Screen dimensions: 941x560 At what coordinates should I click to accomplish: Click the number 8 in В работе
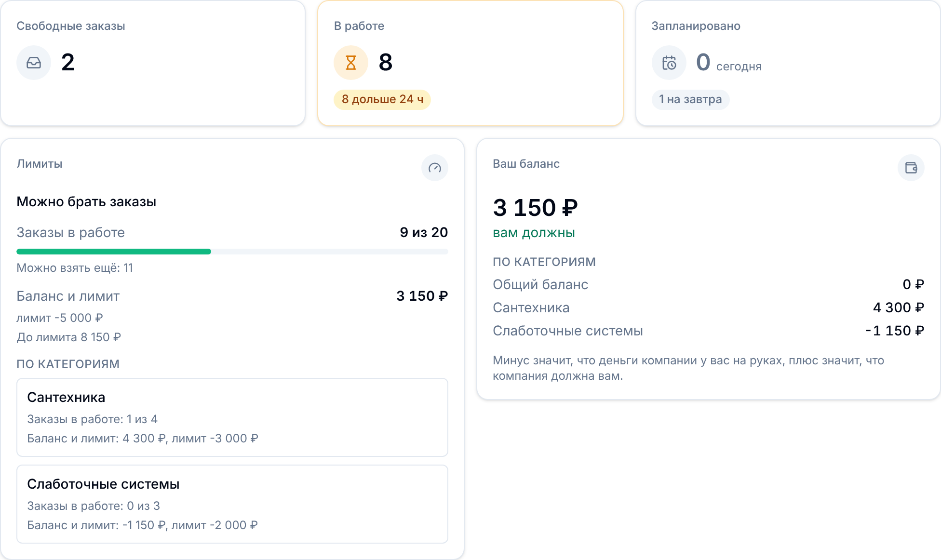[386, 62]
